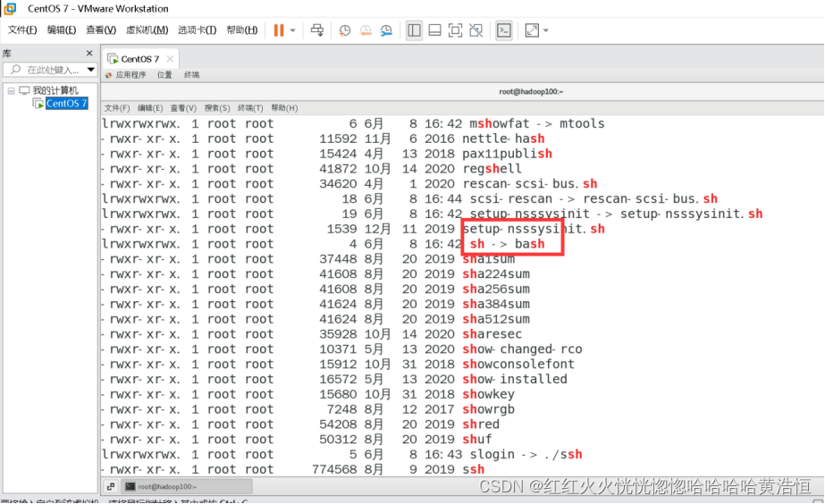Close the CentOS 7 tab
825x504 pixels.
point(170,59)
